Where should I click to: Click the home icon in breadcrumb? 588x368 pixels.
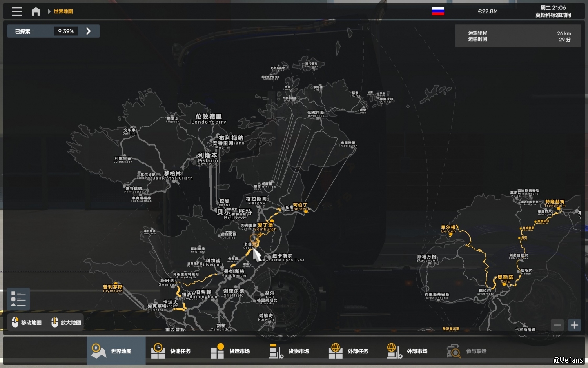(x=36, y=11)
